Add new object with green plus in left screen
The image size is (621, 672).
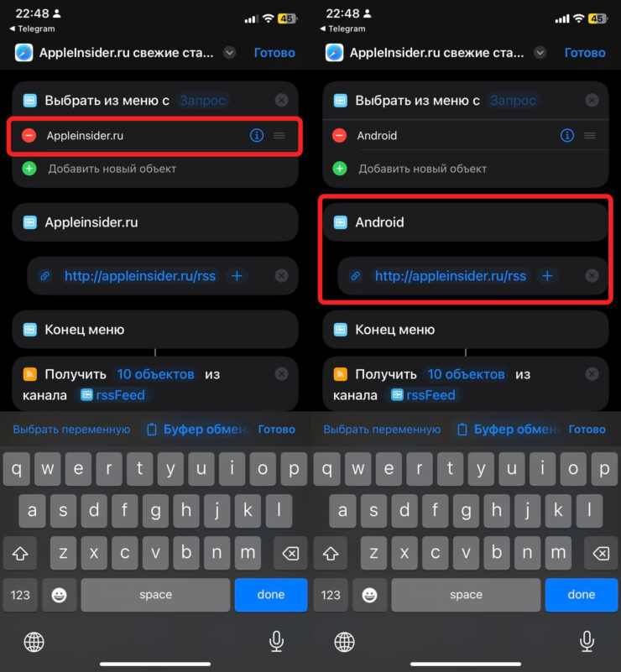29,169
